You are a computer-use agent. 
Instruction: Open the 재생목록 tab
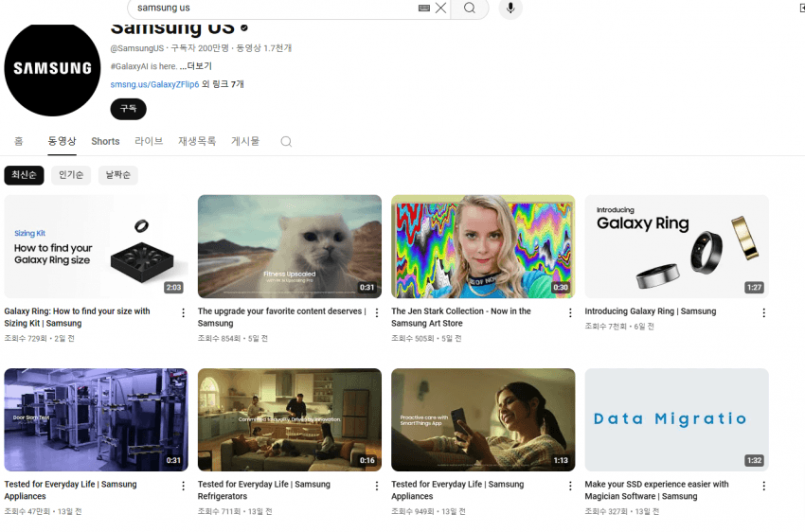pyautogui.click(x=197, y=141)
